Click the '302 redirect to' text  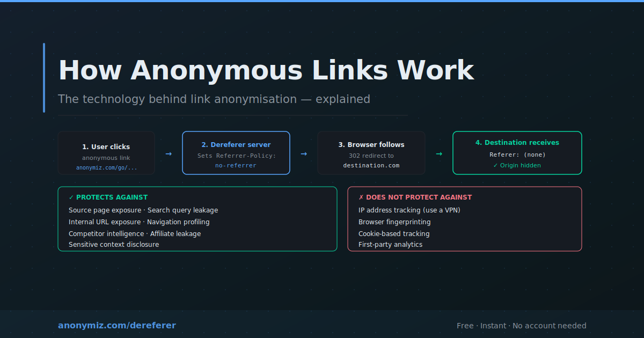[x=371, y=156]
